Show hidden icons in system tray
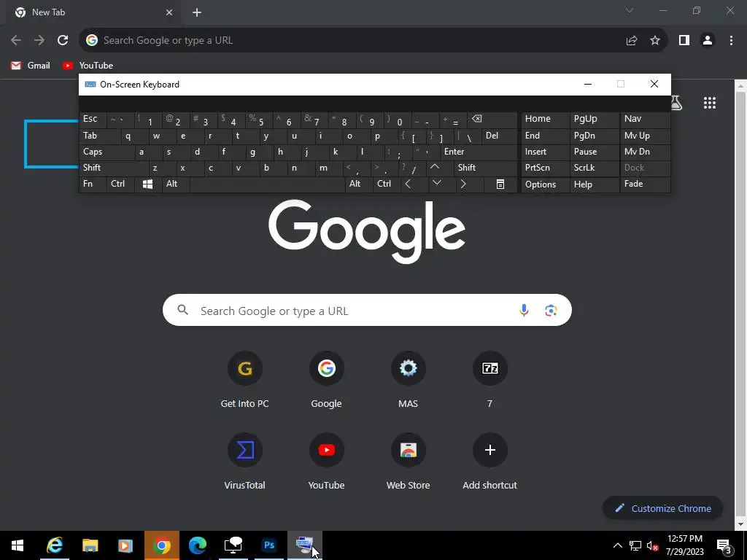Screen dimensions: 747x560 pos(617,545)
